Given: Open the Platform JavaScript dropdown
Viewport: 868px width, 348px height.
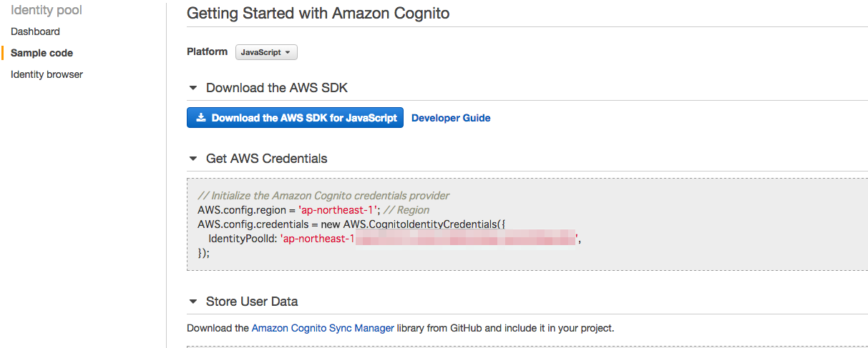Looking at the screenshot, I should (x=266, y=52).
